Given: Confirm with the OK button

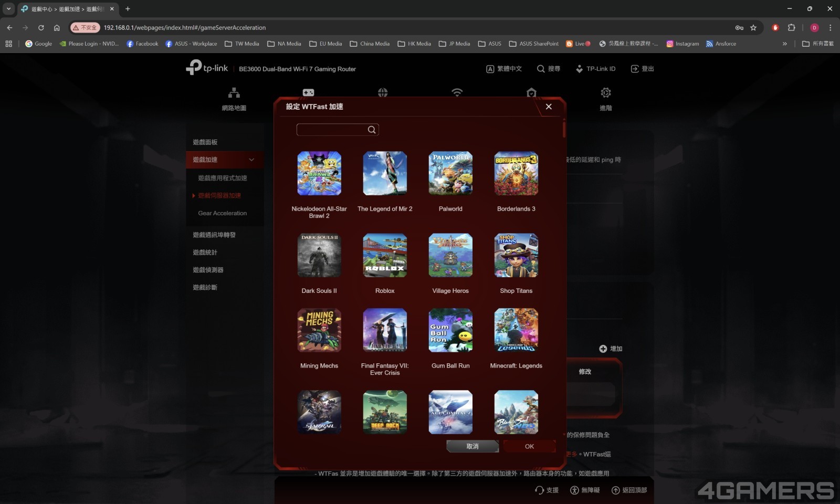Looking at the screenshot, I should pos(529,446).
